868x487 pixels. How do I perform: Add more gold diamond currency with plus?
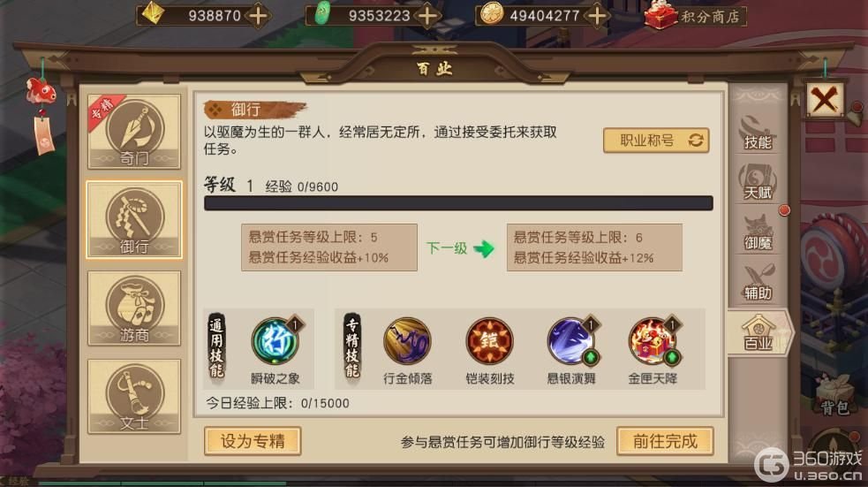[x=258, y=16]
